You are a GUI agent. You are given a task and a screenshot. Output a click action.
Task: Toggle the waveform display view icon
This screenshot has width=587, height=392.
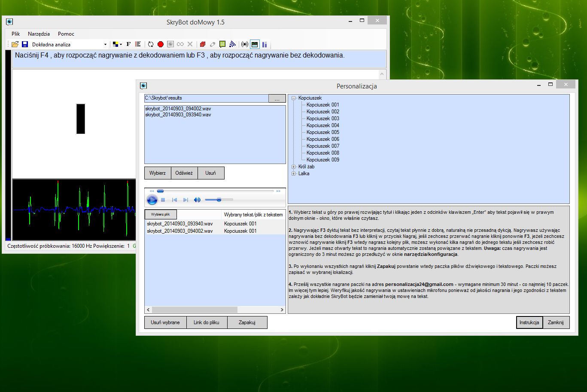255,44
